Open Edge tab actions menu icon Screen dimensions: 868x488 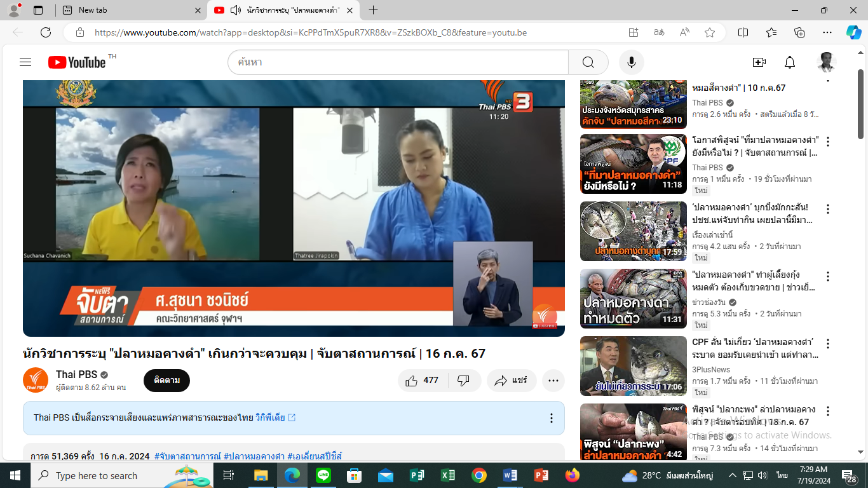point(38,10)
